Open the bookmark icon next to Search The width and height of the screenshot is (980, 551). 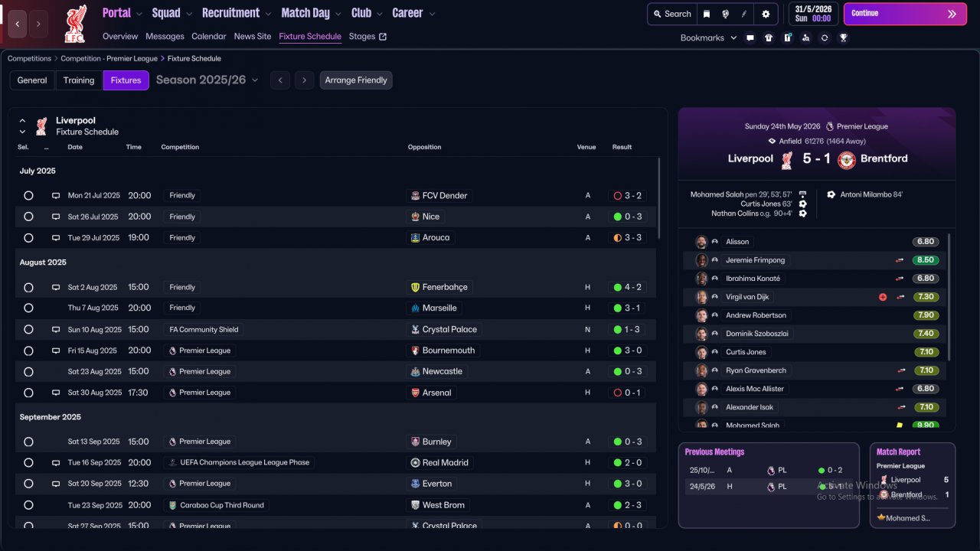coord(706,14)
